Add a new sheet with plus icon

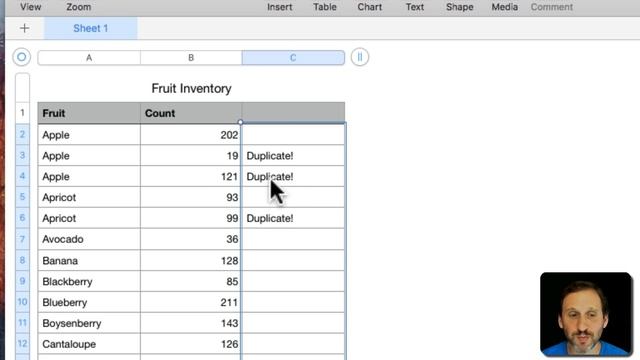[x=24, y=28]
